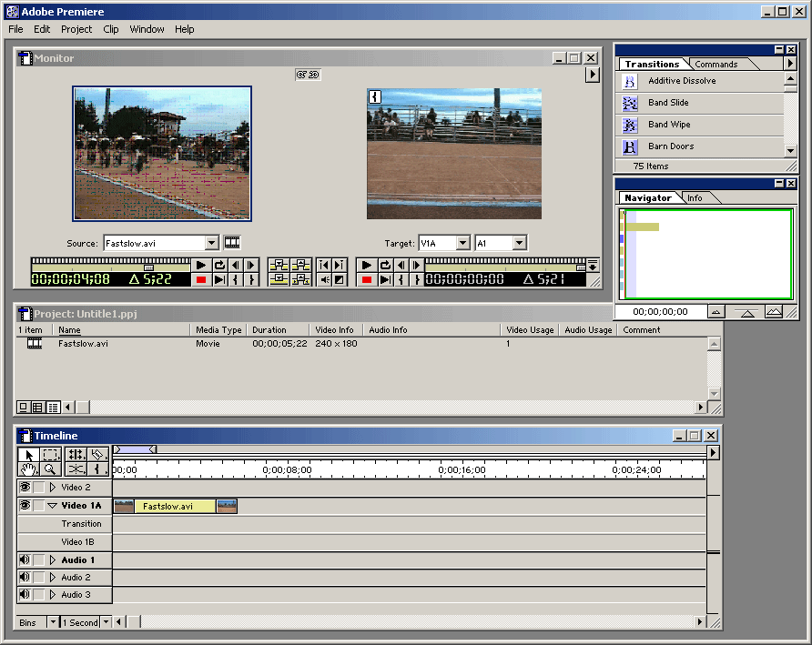Select the Razor tool in Timeline

pyautogui.click(x=97, y=455)
